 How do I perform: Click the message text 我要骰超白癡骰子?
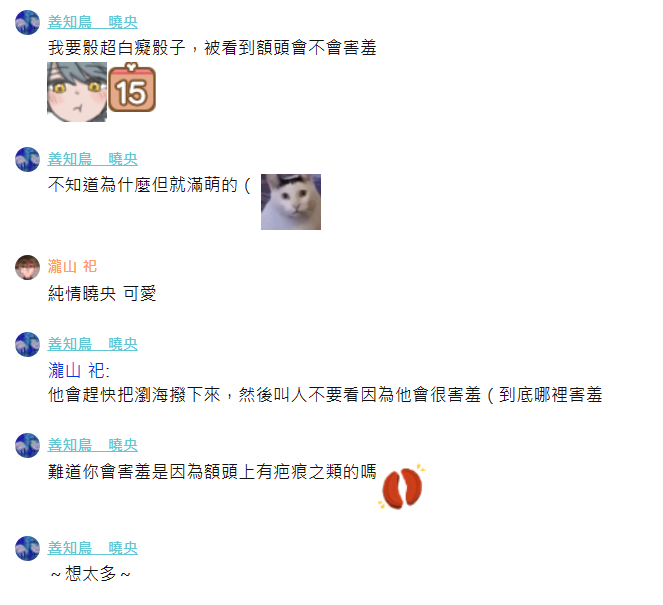(117, 48)
